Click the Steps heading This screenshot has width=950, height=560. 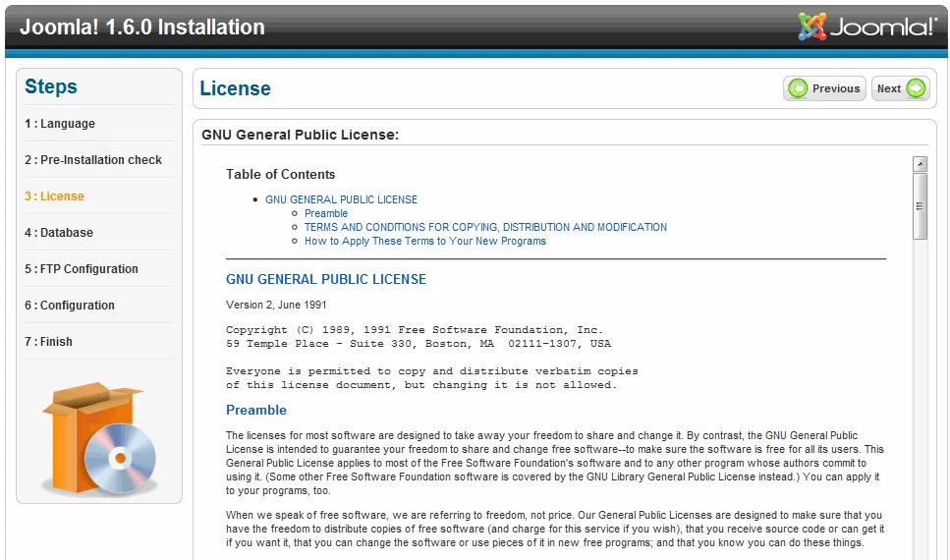click(x=51, y=86)
